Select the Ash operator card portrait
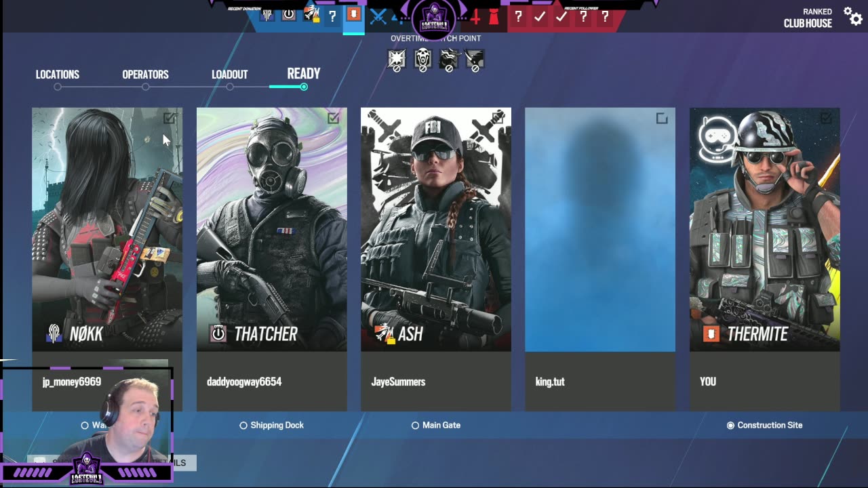The image size is (868, 488). 436,229
